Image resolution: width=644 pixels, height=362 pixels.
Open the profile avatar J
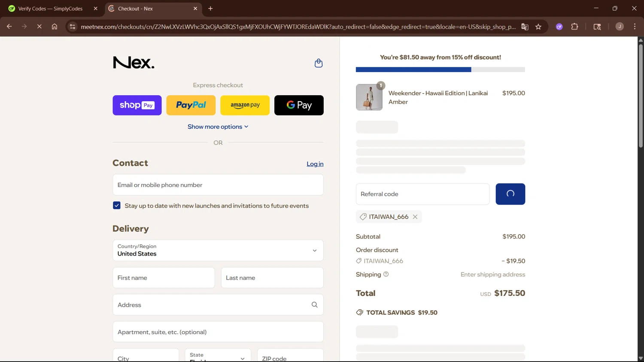620,27
